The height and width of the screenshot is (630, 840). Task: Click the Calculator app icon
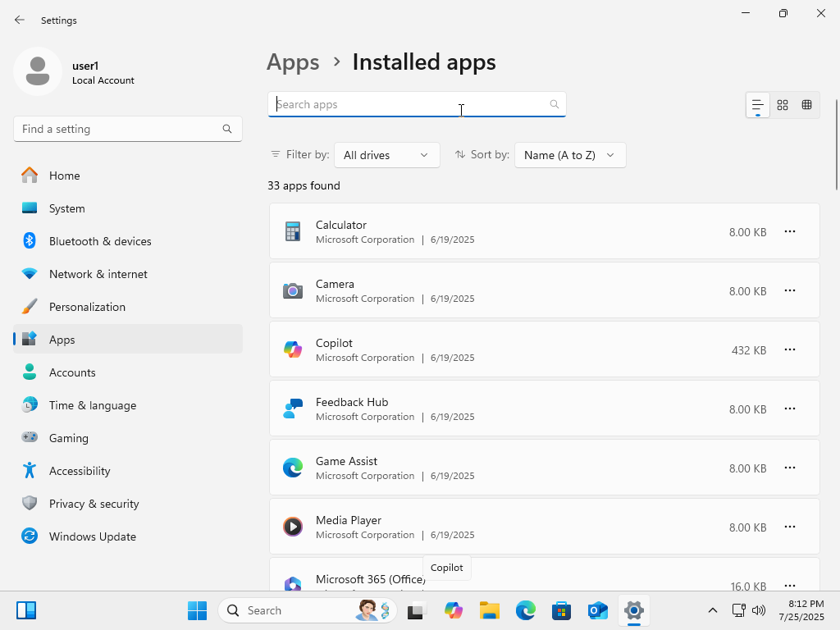point(293,231)
